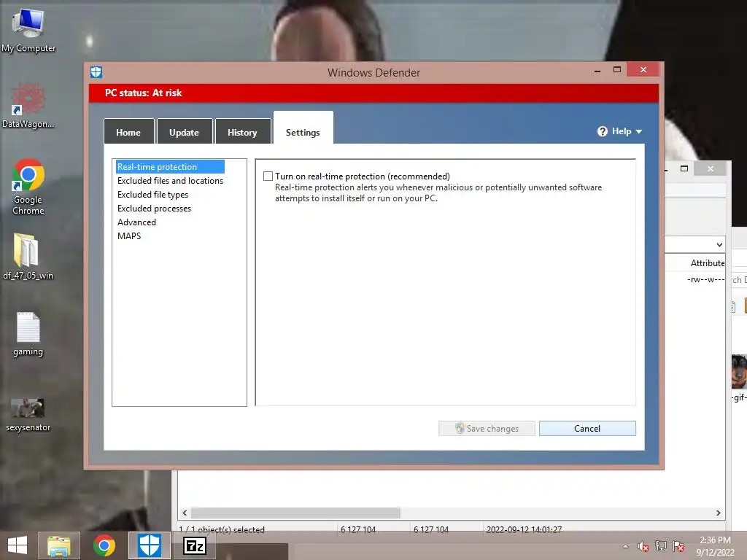
Task: Click the horizontal scrollbar thumb in 7-Zip window
Action: click(x=295, y=513)
